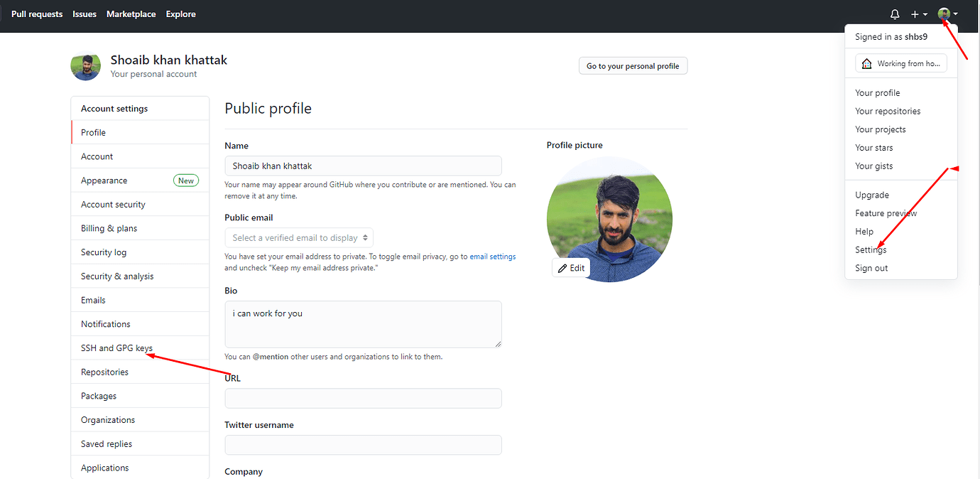Select Settings in the user menu

click(871, 249)
